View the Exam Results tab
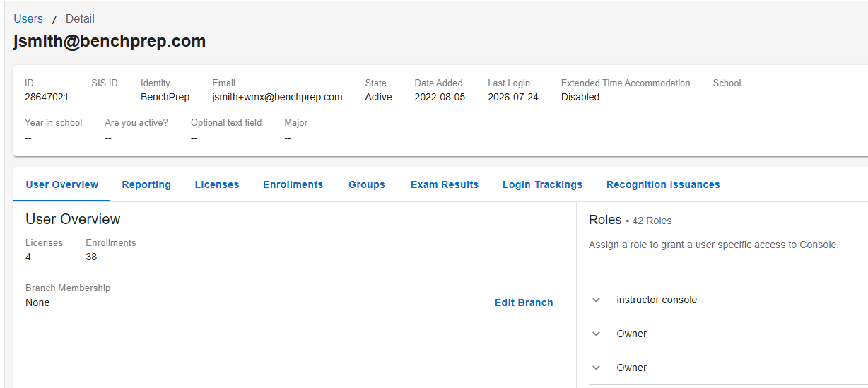The image size is (868, 388). tap(445, 184)
